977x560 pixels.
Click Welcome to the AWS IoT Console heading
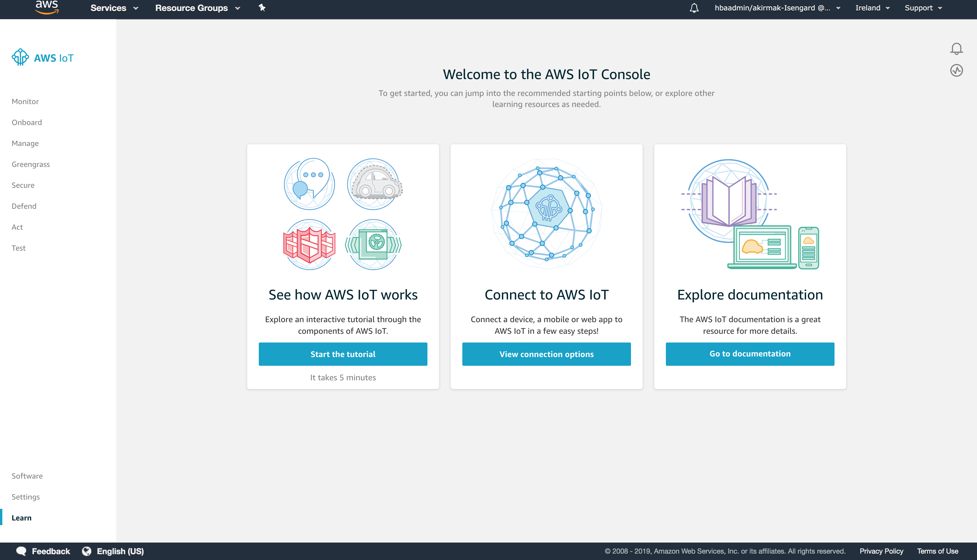coord(546,74)
